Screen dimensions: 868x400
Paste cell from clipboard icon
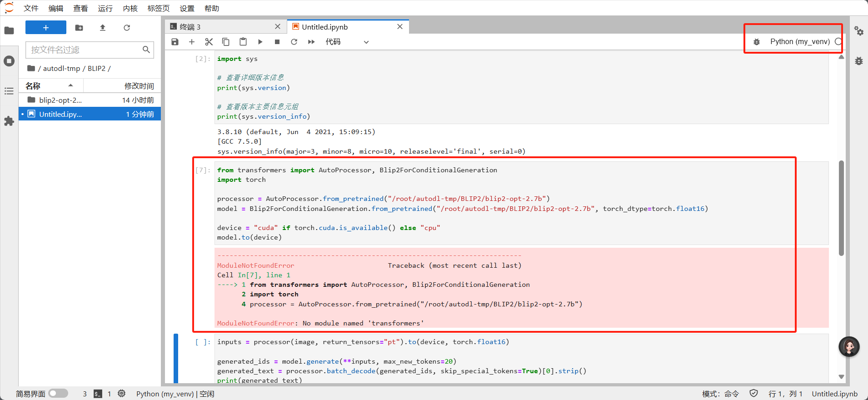point(243,42)
